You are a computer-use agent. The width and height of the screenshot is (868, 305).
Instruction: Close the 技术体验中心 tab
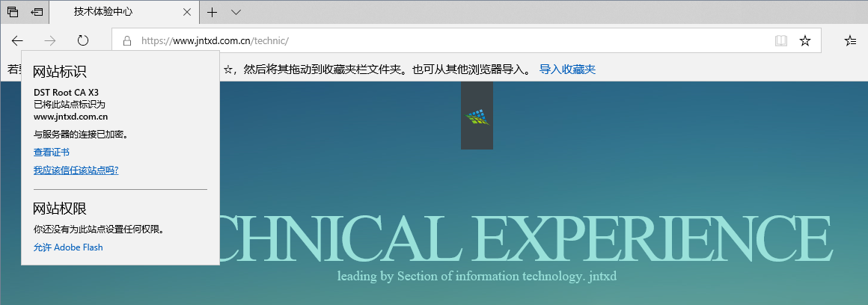click(x=186, y=12)
